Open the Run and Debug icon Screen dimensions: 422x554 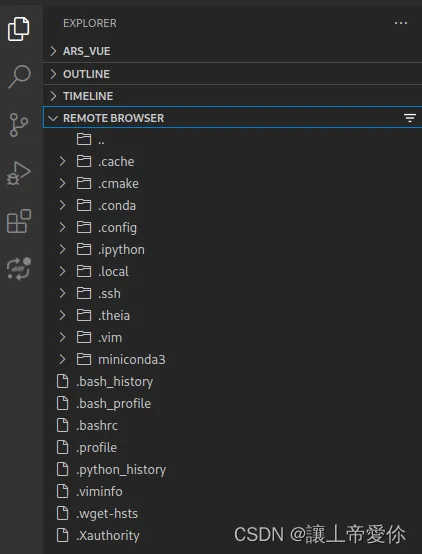19,173
